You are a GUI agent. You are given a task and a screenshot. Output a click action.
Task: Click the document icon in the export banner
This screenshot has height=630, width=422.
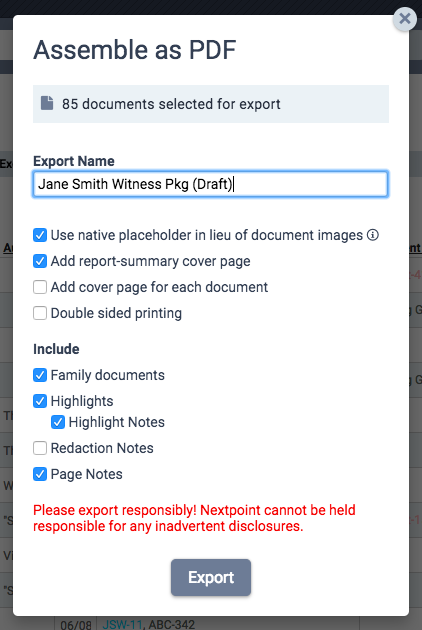47,103
